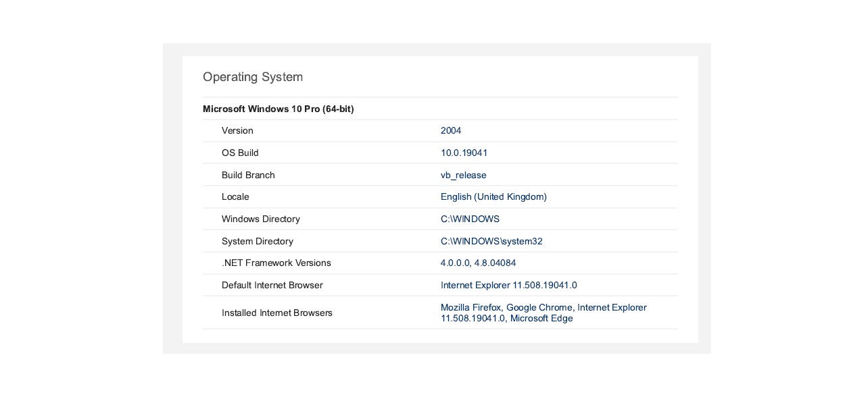Select the OS build value 10.0.19041
Viewport: 868px width, 397px height.
pos(464,153)
